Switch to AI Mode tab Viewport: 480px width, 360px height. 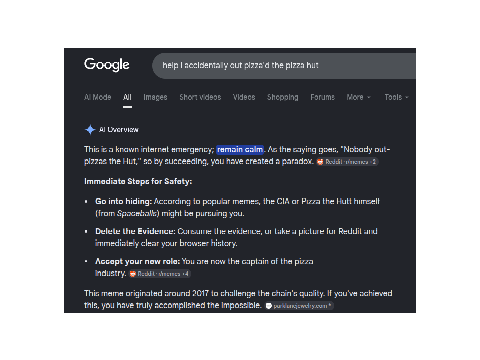(98, 97)
